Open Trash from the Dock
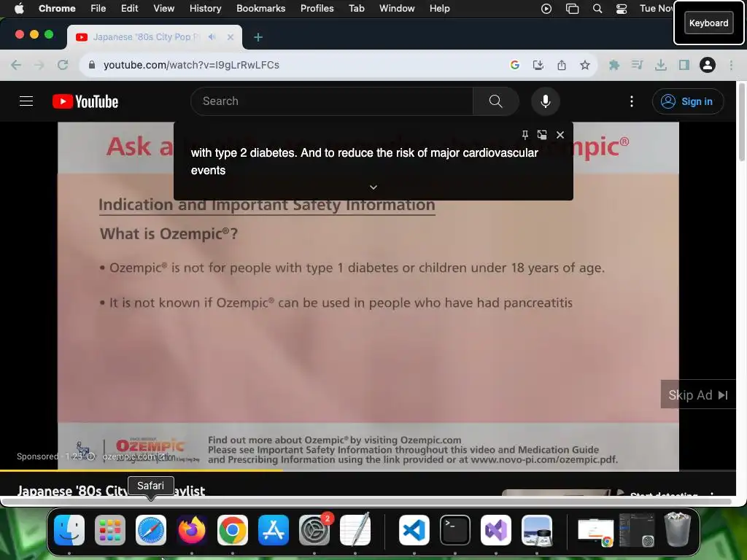The height and width of the screenshot is (560, 747). click(x=678, y=530)
